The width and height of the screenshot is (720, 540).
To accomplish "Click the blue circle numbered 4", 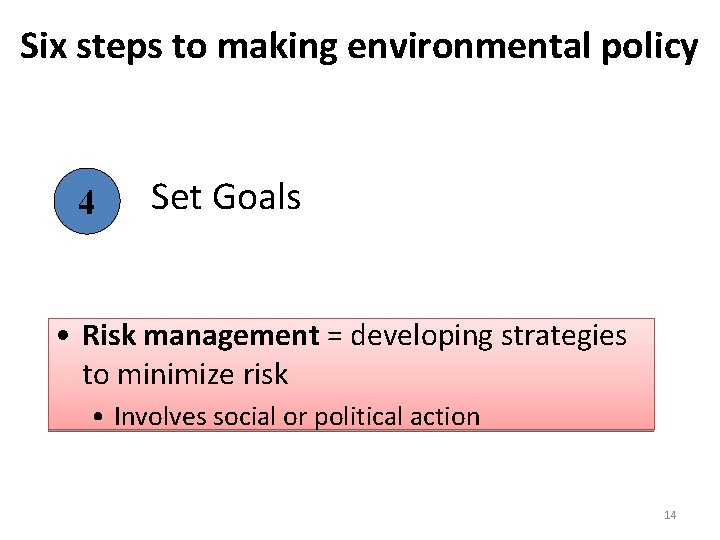I will 87,201.
